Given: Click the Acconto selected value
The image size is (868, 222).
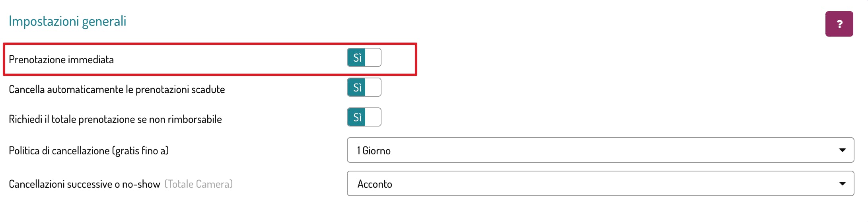Looking at the screenshot, I should [375, 184].
